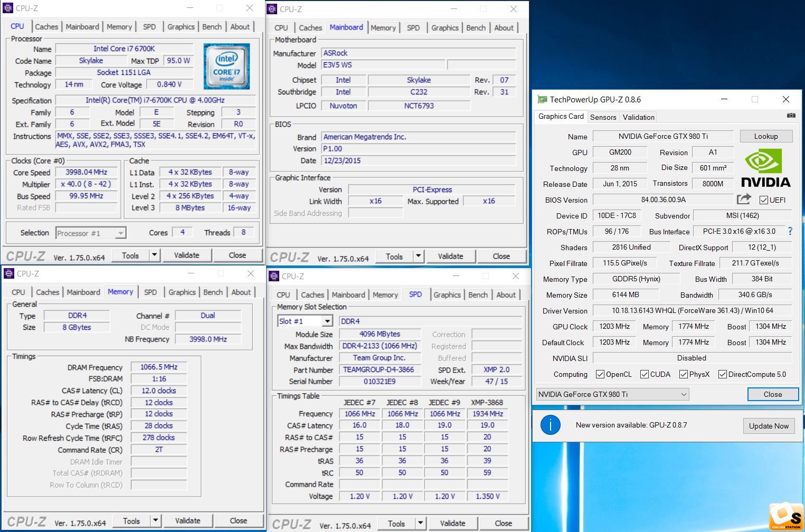Click the Close button in GPU-Z

pos(773,394)
